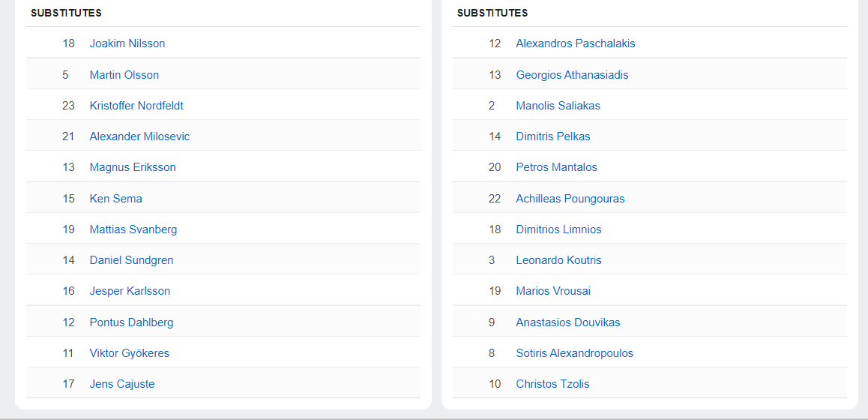
Task: Open Alexandros Paschalakis' player page
Action: tap(575, 43)
